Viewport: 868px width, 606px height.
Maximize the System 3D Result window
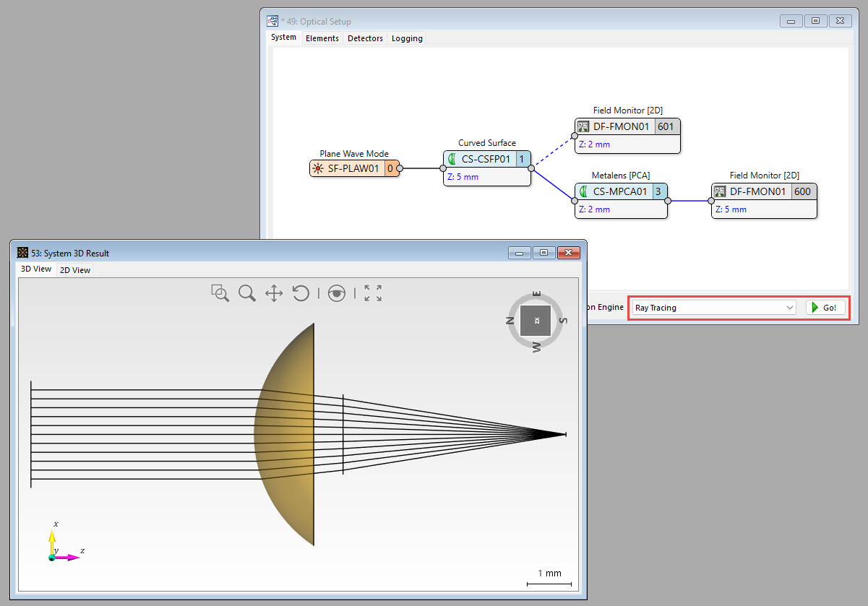tap(545, 253)
